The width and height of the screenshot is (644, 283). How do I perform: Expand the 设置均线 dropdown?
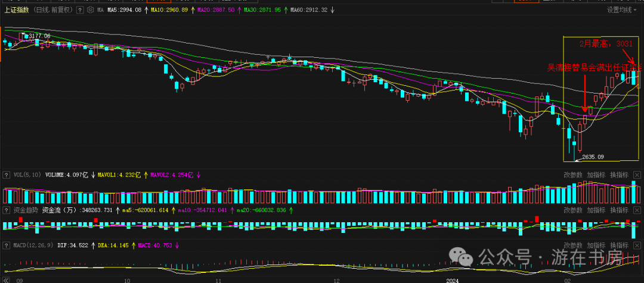(x=622, y=10)
